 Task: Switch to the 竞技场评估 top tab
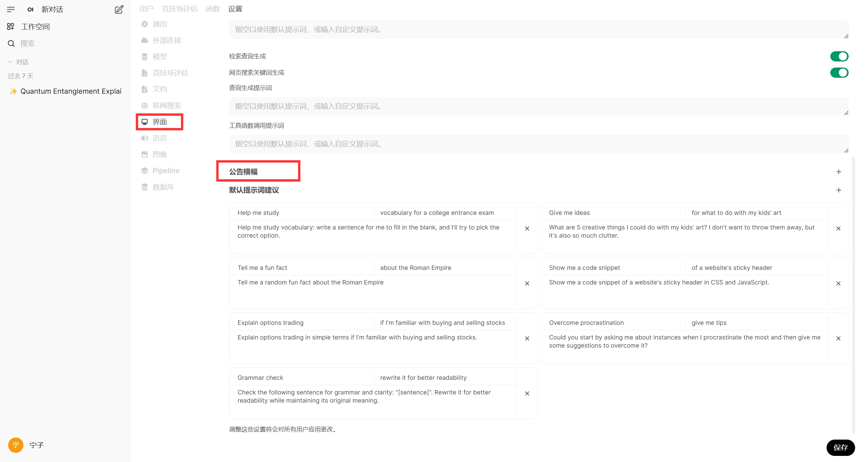pos(180,9)
